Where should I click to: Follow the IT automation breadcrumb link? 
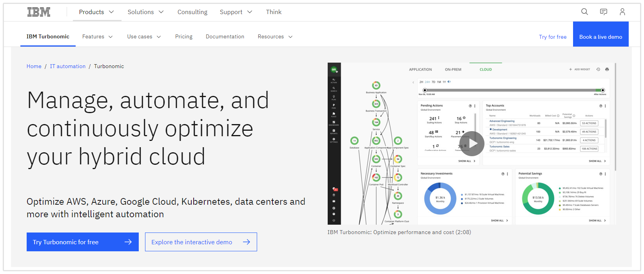[x=67, y=66]
